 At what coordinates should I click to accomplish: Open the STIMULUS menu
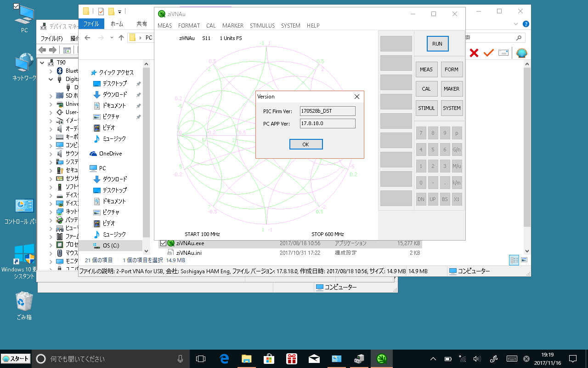[x=262, y=26]
